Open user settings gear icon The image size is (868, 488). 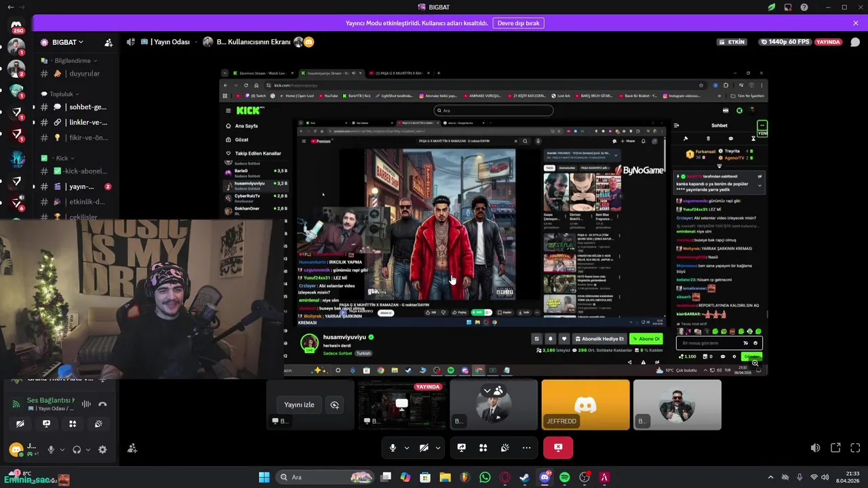pyautogui.click(x=102, y=449)
